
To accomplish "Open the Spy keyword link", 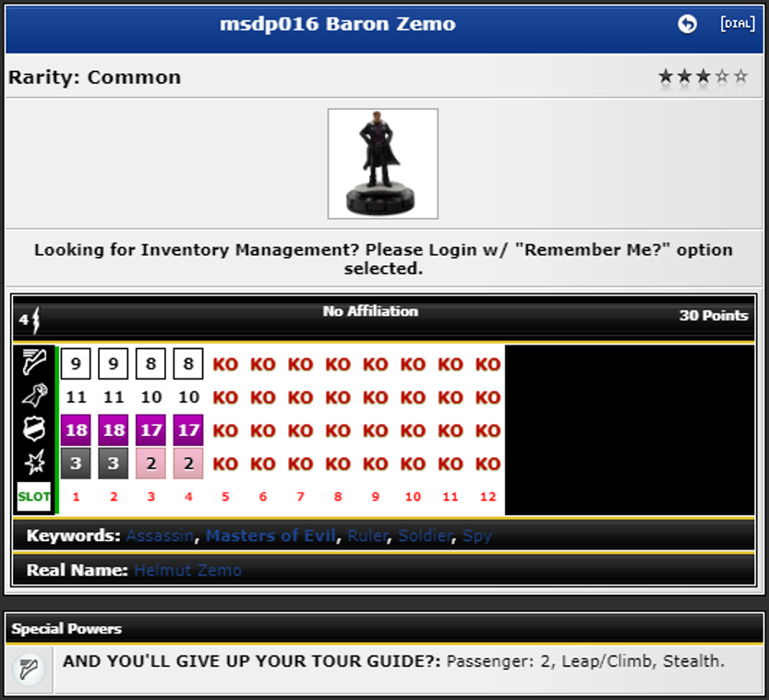I will (x=477, y=536).
